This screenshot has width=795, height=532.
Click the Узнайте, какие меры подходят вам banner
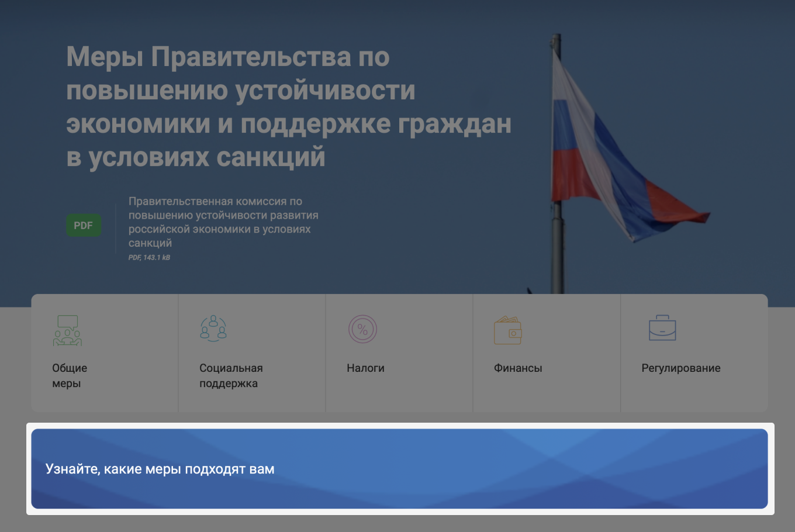(399, 469)
